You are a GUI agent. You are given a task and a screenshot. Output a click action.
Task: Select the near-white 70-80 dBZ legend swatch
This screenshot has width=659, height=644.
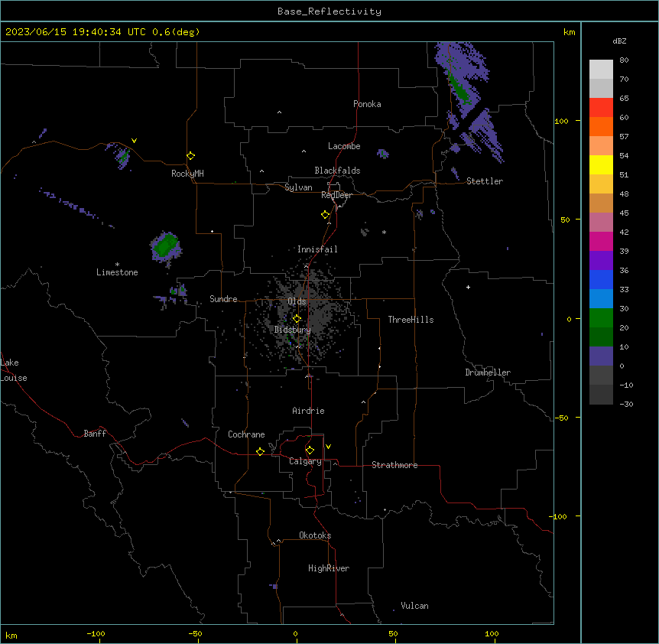point(601,70)
